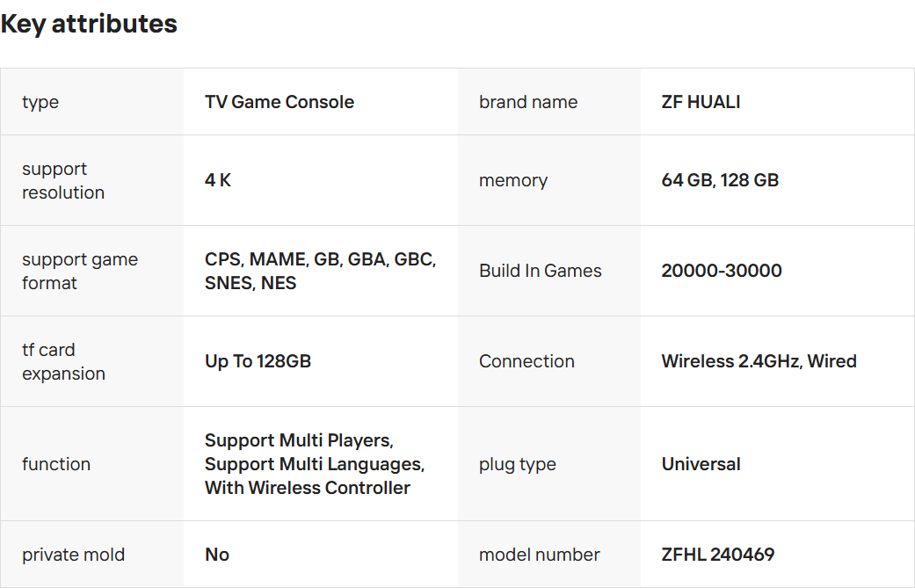The width and height of the screenshot is (915, 588).
Task: Click the 20000-30000 built-in games value
Action: (x=721, y=271)
